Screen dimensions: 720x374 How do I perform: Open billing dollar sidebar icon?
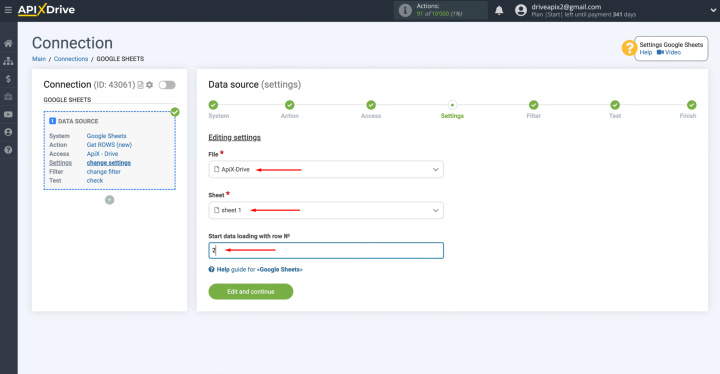[8, 79]
